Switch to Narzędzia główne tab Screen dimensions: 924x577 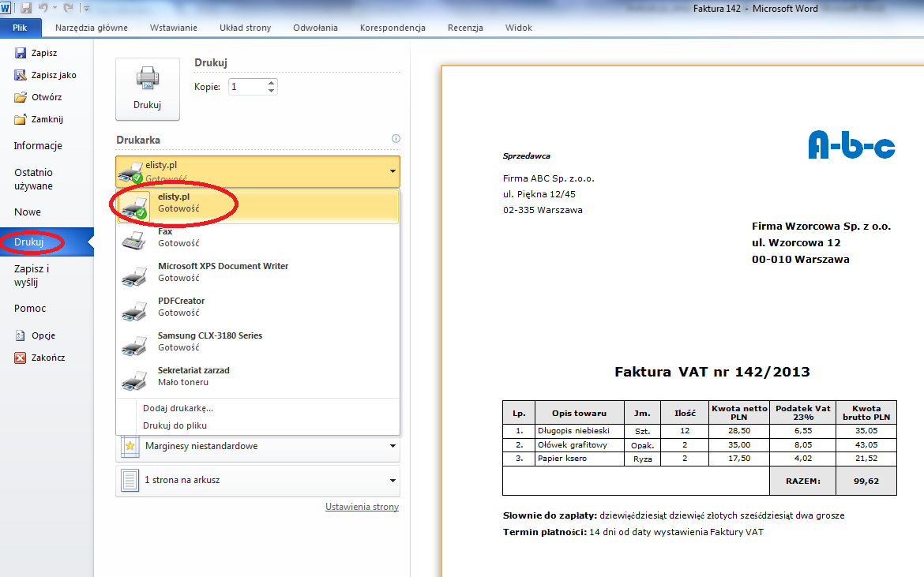click(x=92, y=28)
